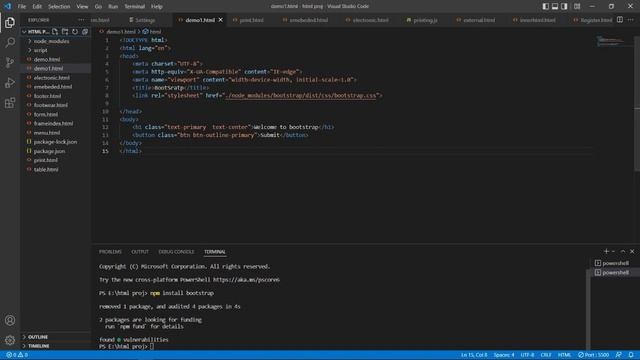Close the demo1.html editor tab
Viewport: 640px width, 360px height.
[220, 20]
